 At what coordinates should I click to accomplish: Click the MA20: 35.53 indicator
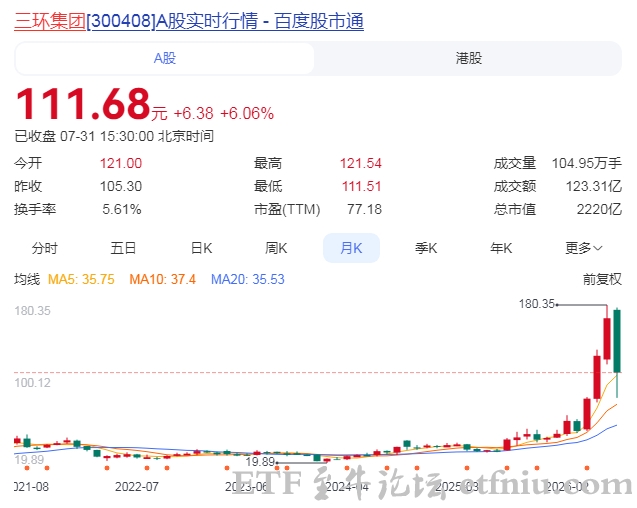(248, 279)
